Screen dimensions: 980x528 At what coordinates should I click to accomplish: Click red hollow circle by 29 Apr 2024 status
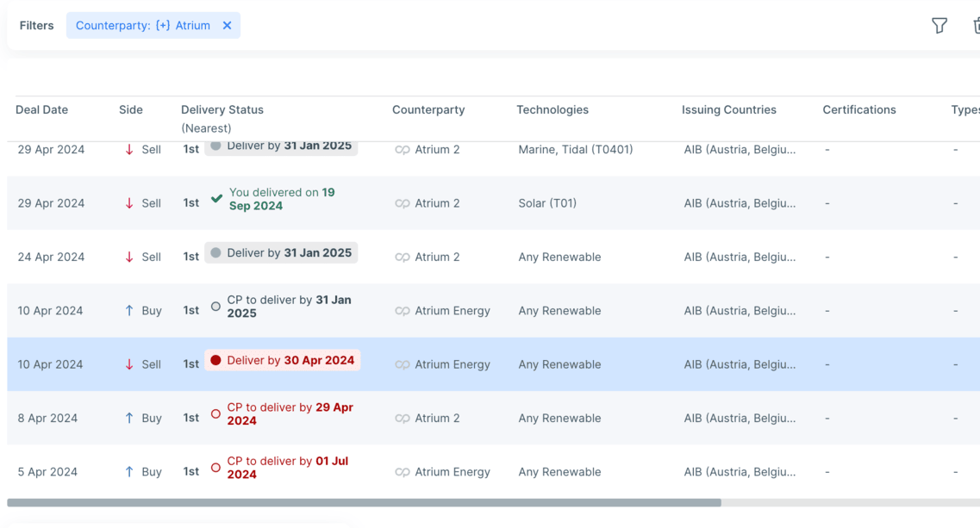(x=215, y=413)
